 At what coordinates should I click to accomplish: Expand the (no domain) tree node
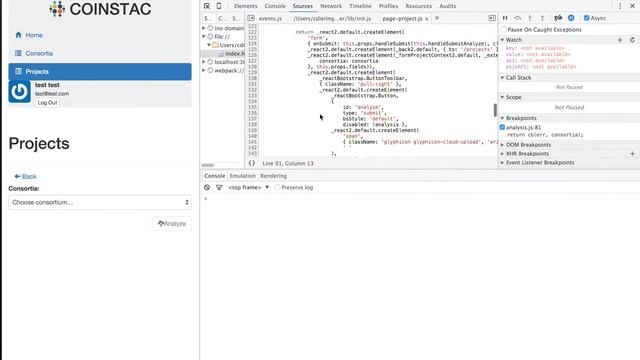204,28
